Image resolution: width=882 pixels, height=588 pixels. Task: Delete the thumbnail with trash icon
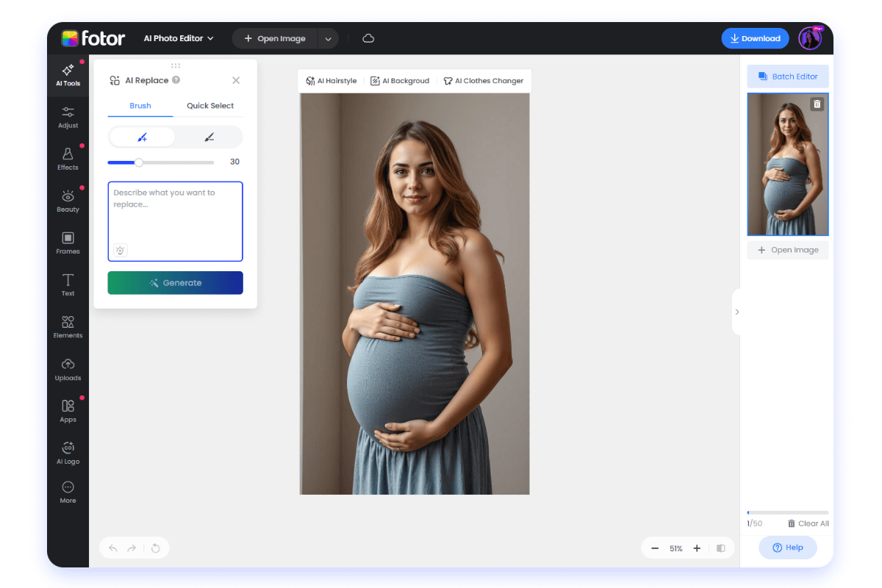pos(817,104)
